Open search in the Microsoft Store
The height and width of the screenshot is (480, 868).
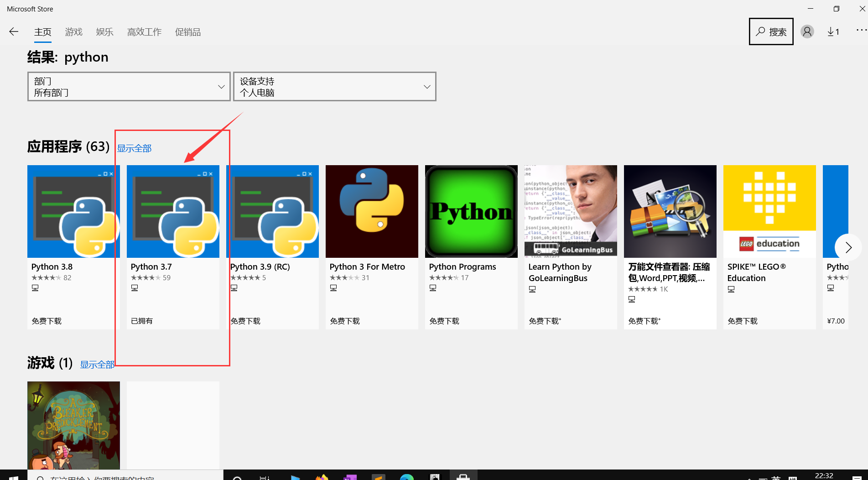pos(771,31)
